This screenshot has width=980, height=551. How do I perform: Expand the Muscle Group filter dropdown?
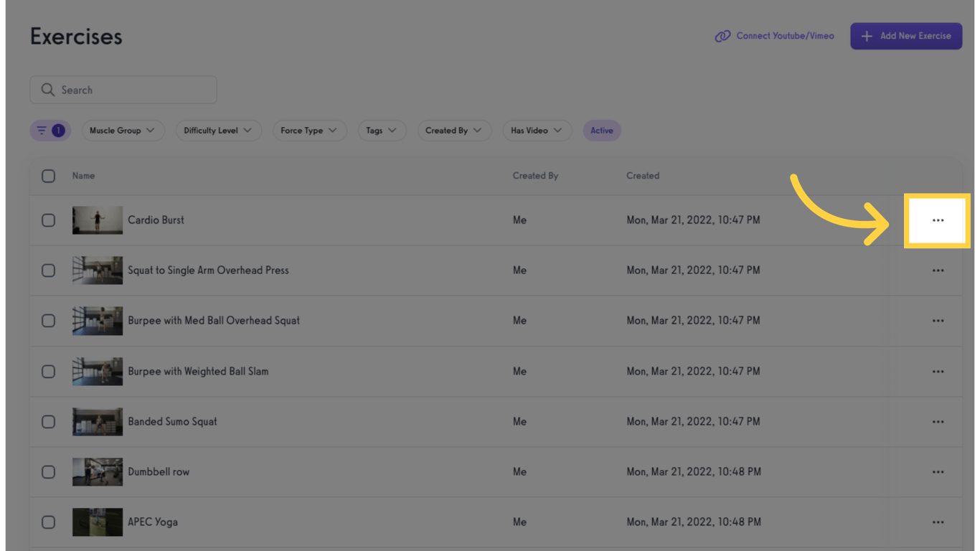(122, 131)
